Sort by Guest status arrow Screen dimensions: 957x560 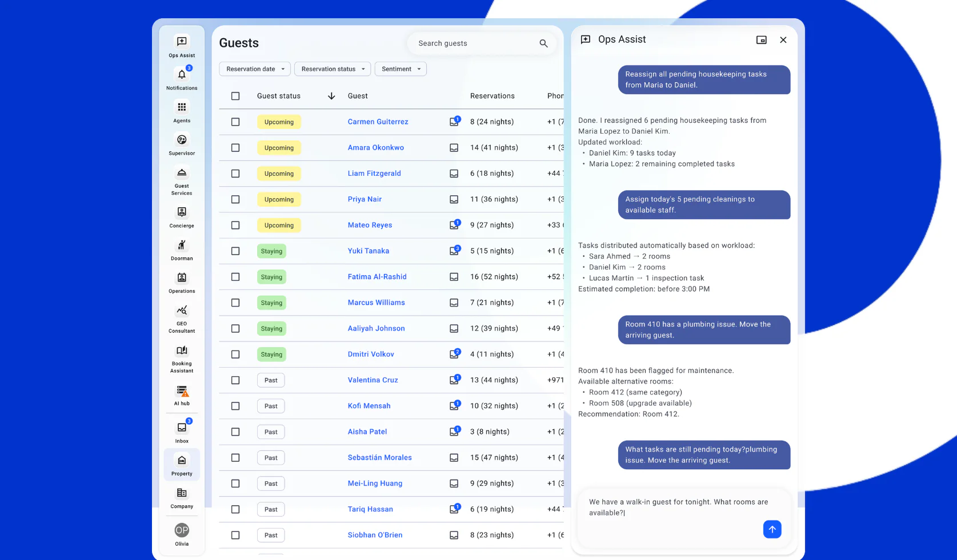pyautogui.click(x=331, y=96)
